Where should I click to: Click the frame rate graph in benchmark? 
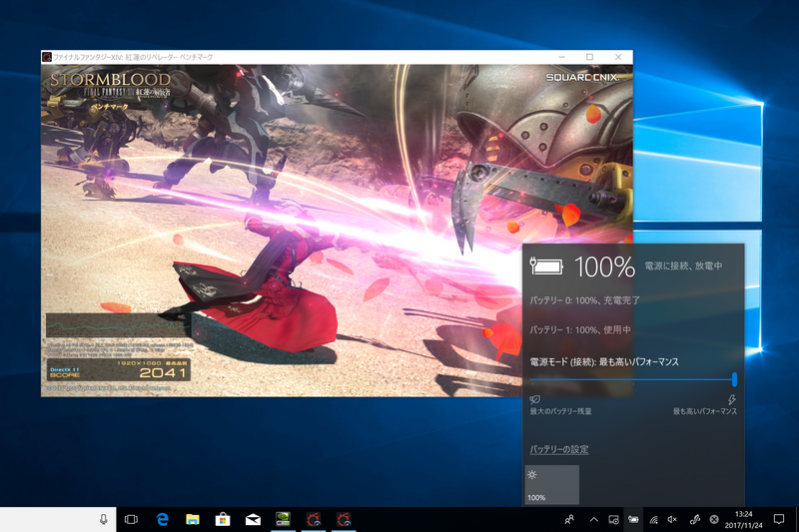(118, 325)
